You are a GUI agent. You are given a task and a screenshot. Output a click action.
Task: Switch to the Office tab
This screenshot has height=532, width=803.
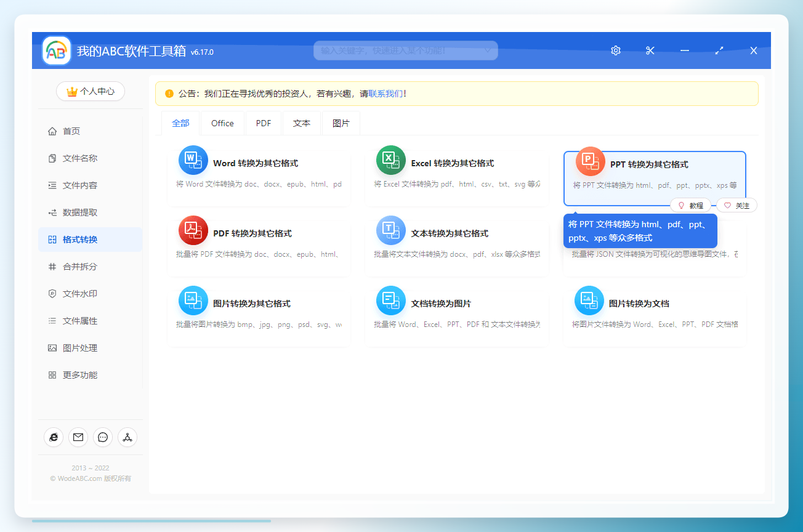pyautogui.click(x=222, y=123)
